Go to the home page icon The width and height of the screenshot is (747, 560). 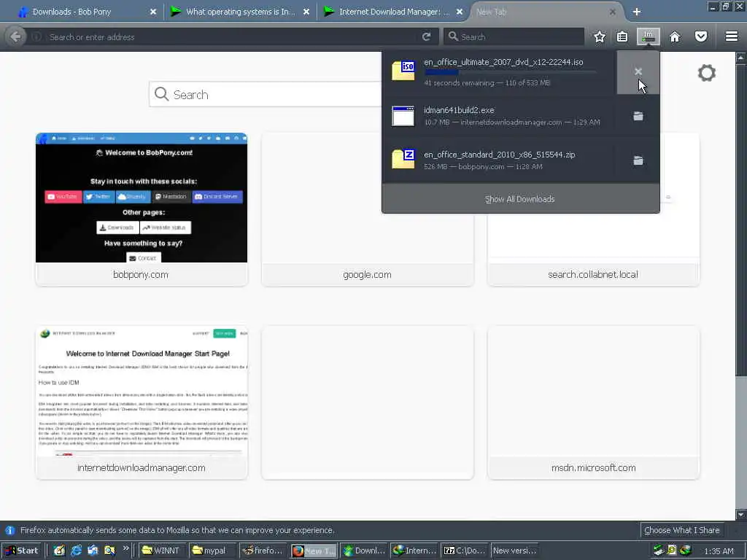coord(675,36)
